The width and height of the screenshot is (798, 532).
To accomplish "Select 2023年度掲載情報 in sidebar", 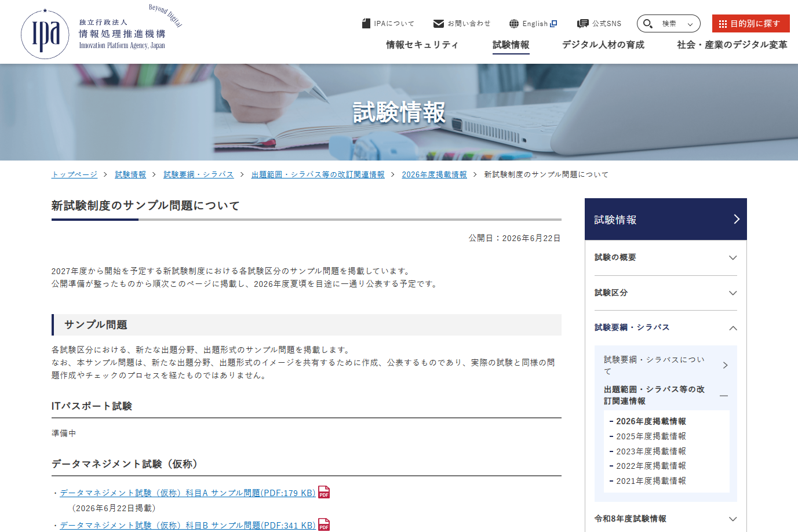I will point(651,451).
